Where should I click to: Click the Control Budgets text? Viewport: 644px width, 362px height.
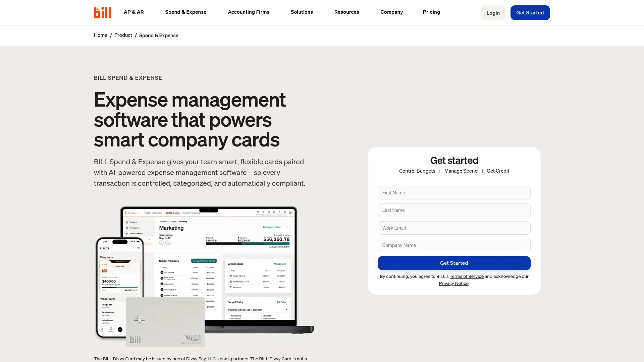click(417, 171)
